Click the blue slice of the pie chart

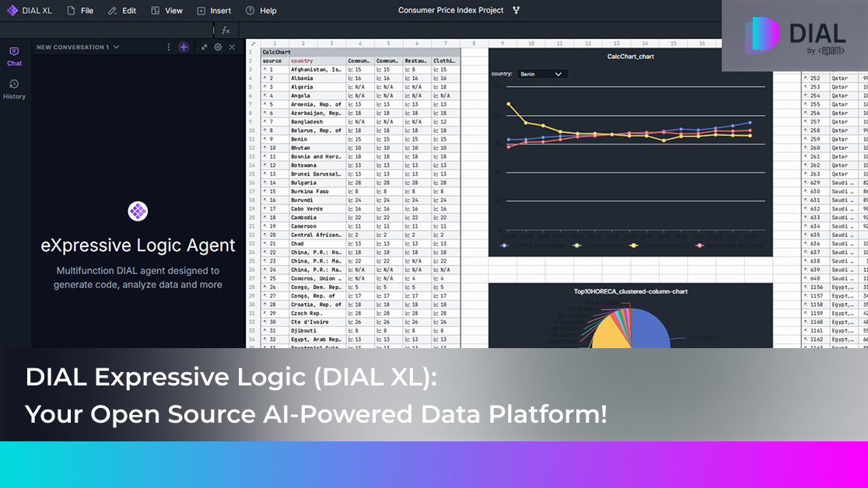pyautogui.click(x=650, y=330)
